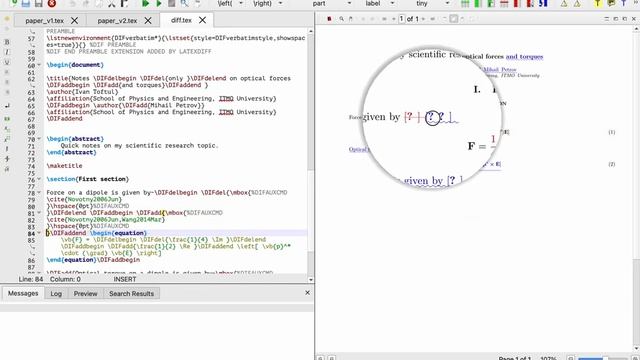
Task: Click the Subscript icon in sidebar
Action: pos(7,129)
